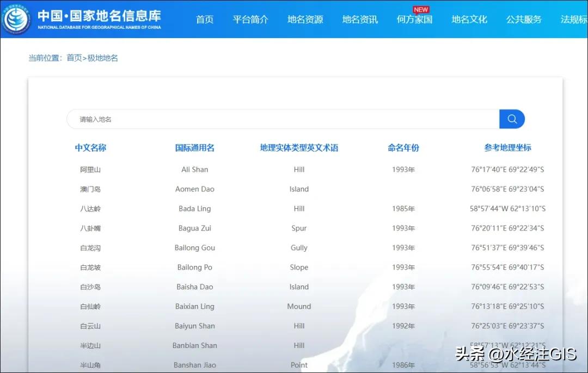Select the 白龙沟 place name

[x=90, y=248]
